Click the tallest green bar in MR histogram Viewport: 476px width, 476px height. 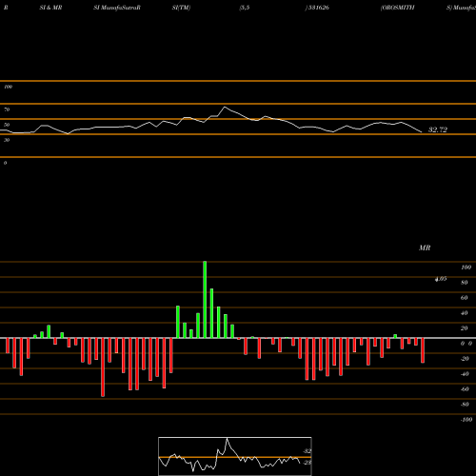point(205,300)
